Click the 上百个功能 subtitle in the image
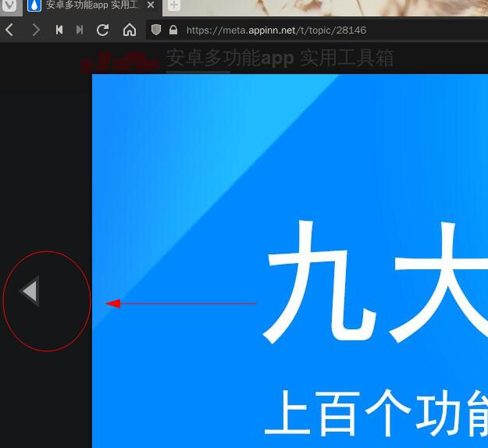 point(375,412)
